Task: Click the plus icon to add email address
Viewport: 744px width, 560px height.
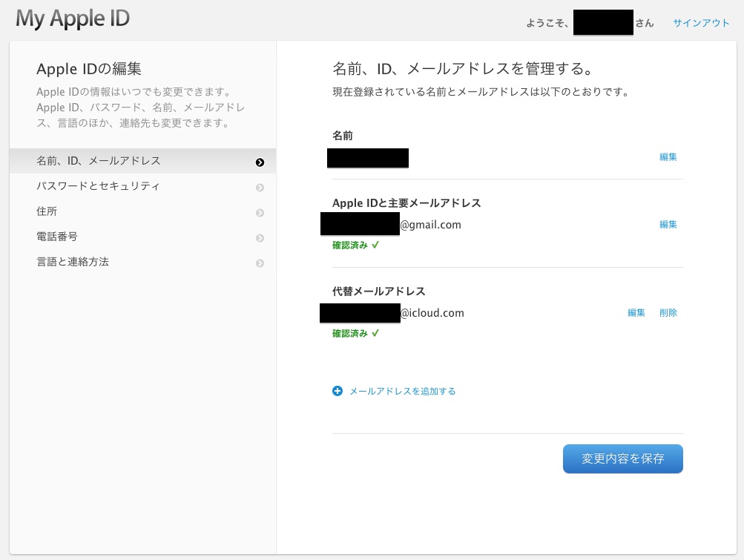Action: click(x=338, y=391)
